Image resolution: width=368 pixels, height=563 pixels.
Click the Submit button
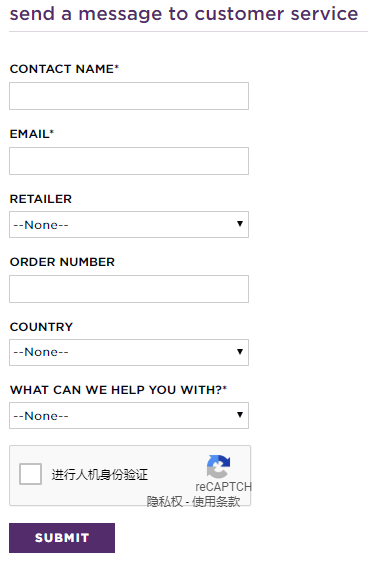[62, 538]
